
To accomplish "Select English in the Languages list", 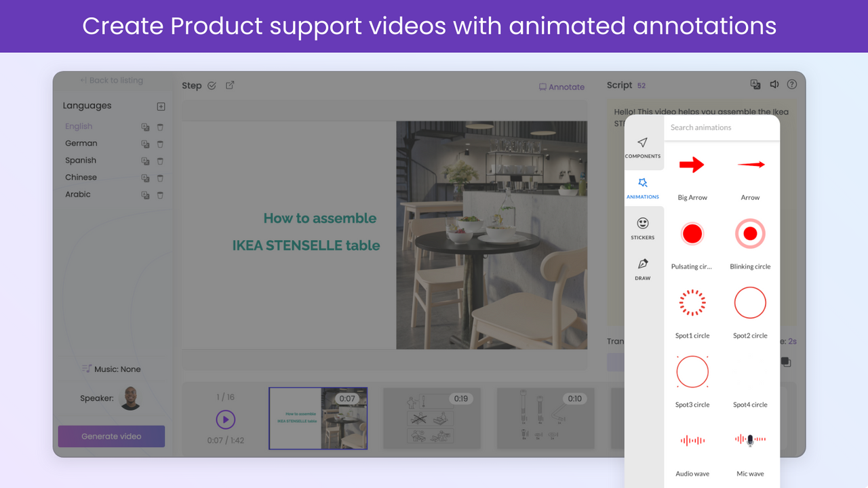I will pyautogui.click(x=79, y=126).
